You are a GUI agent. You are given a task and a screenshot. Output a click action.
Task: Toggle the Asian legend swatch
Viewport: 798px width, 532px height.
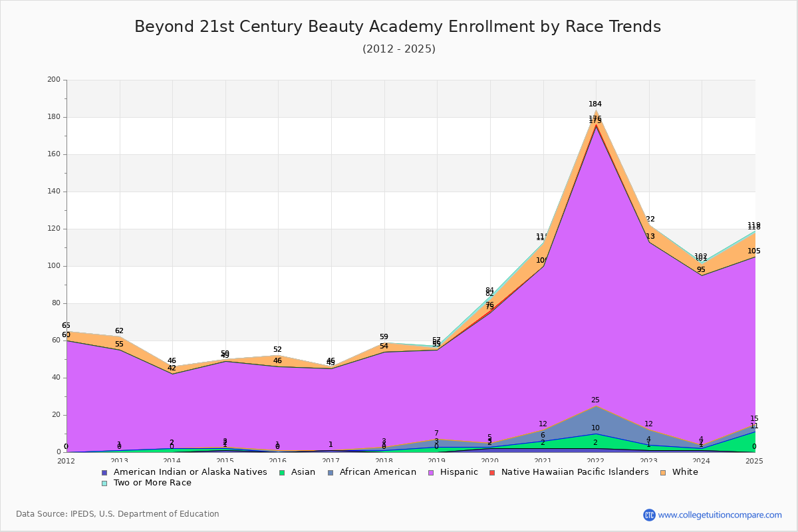tap(281, 472)
